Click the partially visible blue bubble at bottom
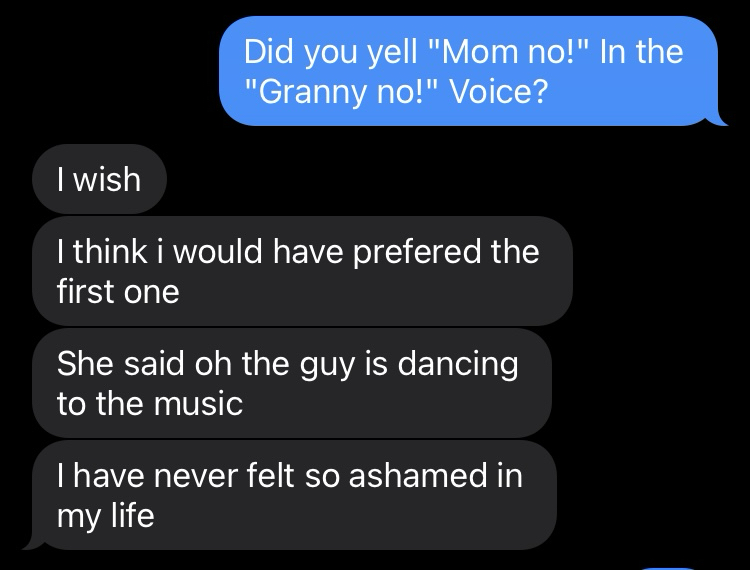Viewport: 750px width, 570px height. pos(669,566)
